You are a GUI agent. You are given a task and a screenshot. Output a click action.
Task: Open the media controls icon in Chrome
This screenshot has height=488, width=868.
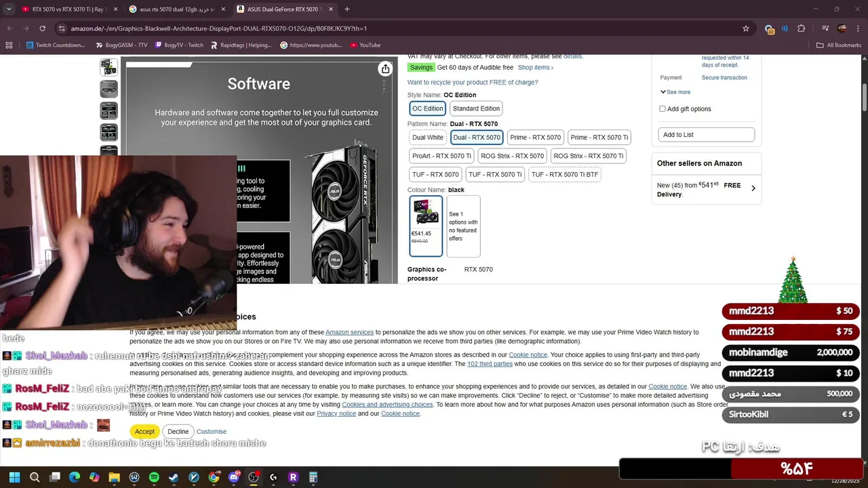click(825, 28)
